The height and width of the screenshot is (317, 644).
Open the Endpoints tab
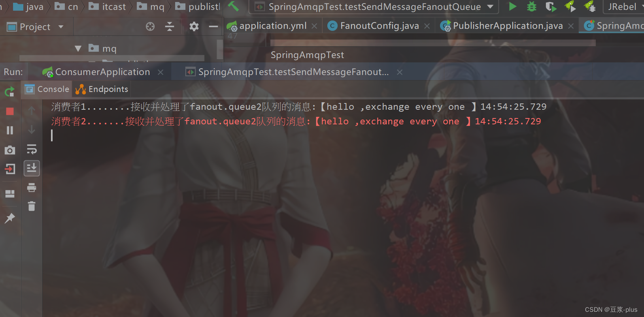(x=102, y=89)
